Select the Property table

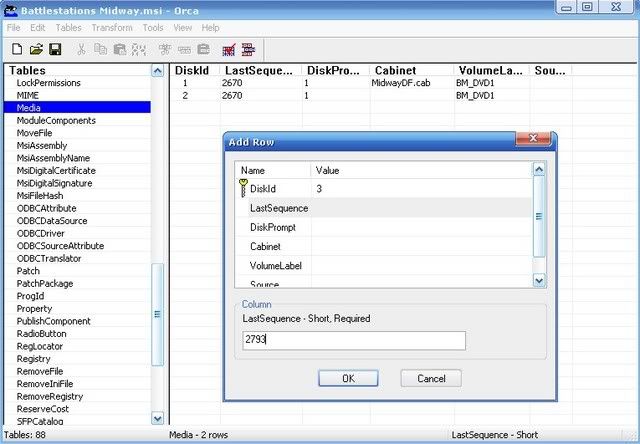34,309
